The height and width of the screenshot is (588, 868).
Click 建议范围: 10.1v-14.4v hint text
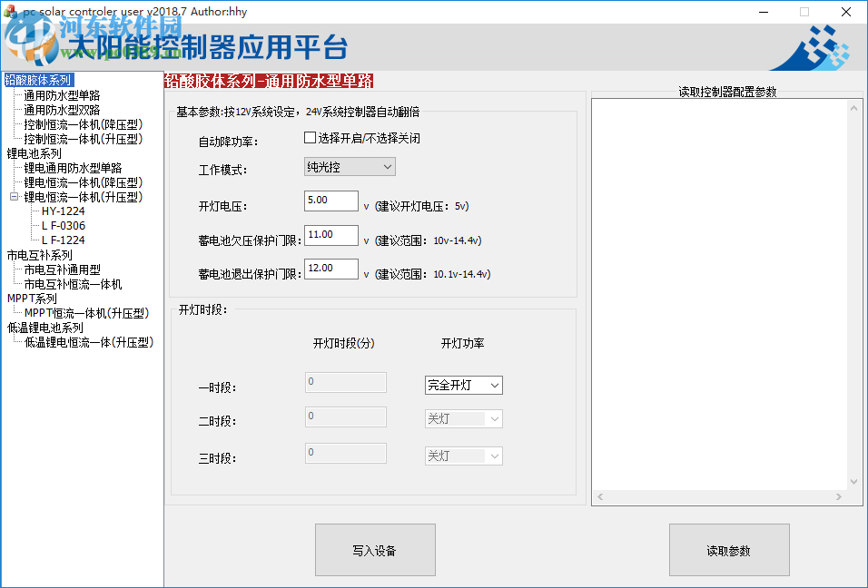point(432,274)
